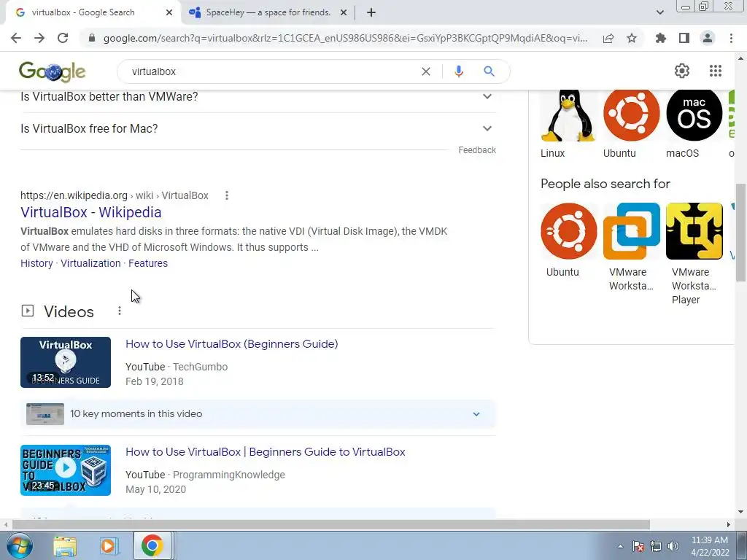This screenshot has height=560, width=747.
Task: Open volume control in system tray
Action: point(673,546)
